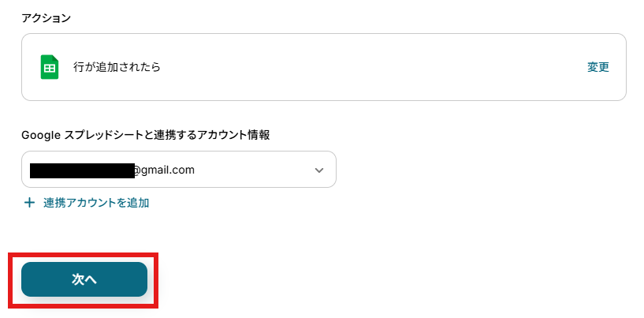
Task: Click blank space right of account dropdown
Action: coord(481,170)
